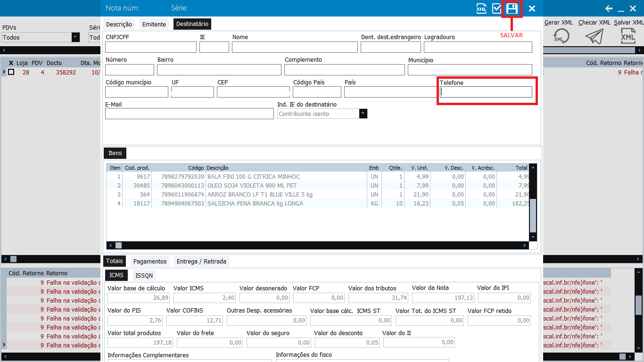Click the Valor da Nota field showing 197,13

pos(444,298)
